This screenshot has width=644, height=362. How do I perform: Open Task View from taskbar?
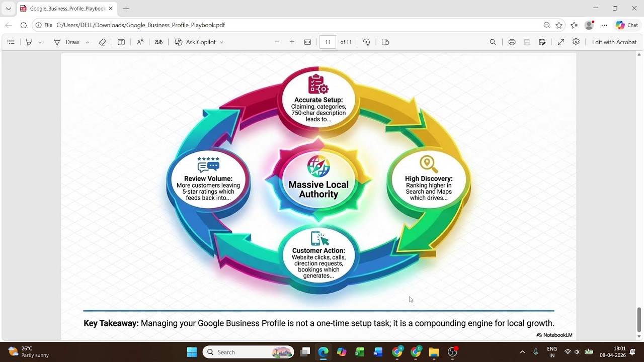click(x=304, y=352)
